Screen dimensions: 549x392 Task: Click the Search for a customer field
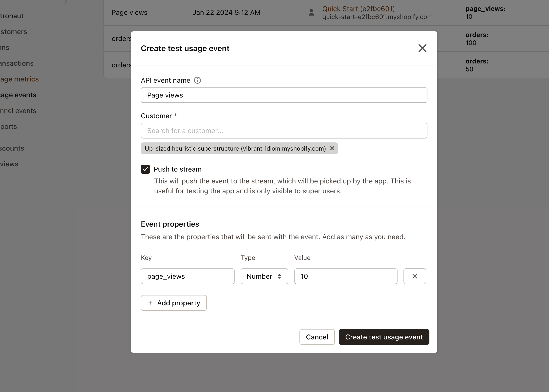[x=283, y=131]
